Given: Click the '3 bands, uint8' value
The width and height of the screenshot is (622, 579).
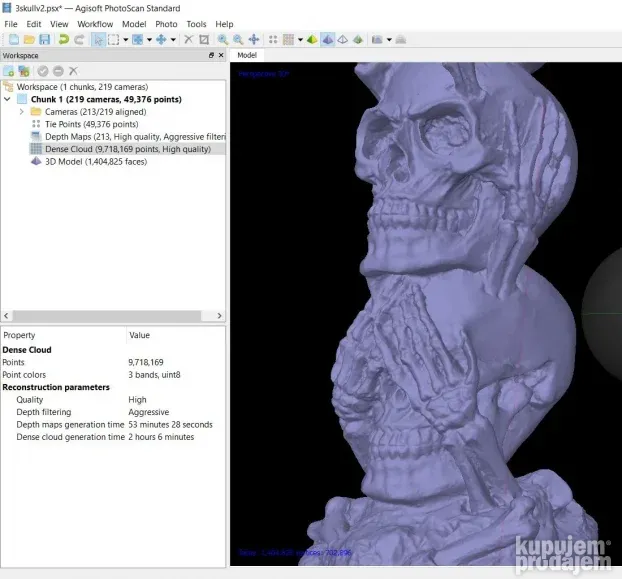Looking at the screenshot, I should point(154,375).
